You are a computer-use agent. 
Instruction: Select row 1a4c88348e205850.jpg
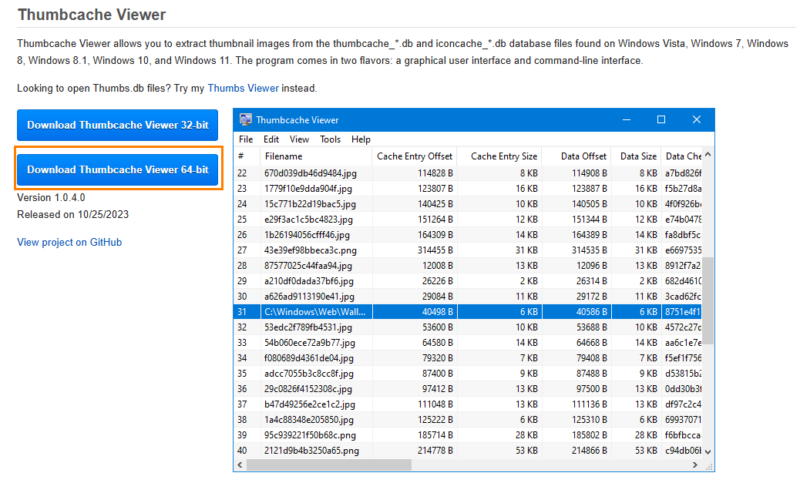point(468,420)
